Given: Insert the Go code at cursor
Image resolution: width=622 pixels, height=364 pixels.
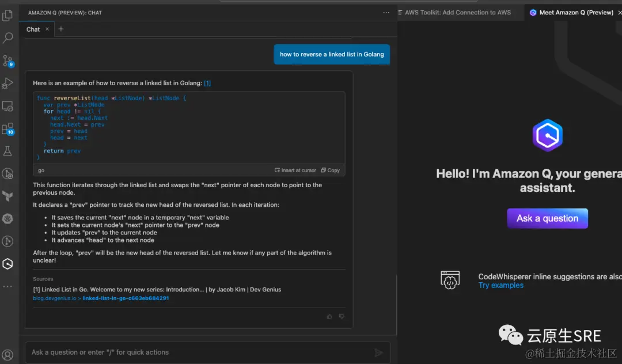Looking at the screenshot, I should click(x=295, y=170).
